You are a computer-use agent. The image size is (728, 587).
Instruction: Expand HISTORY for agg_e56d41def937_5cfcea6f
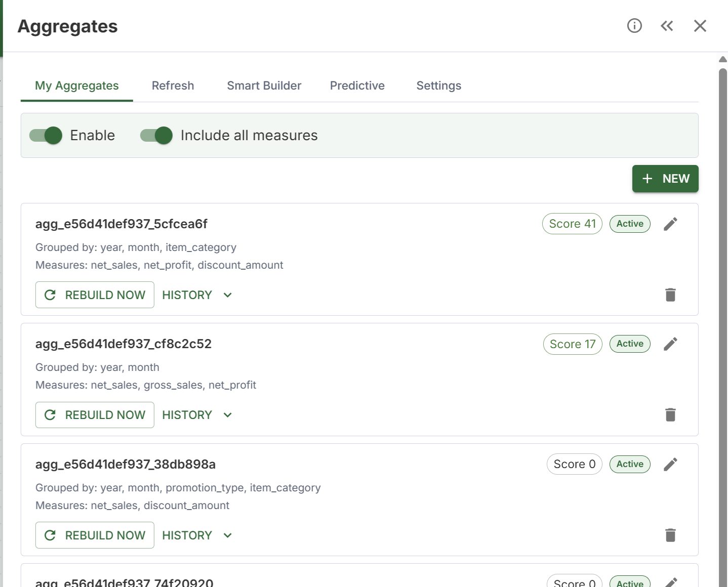coord(197,295)
